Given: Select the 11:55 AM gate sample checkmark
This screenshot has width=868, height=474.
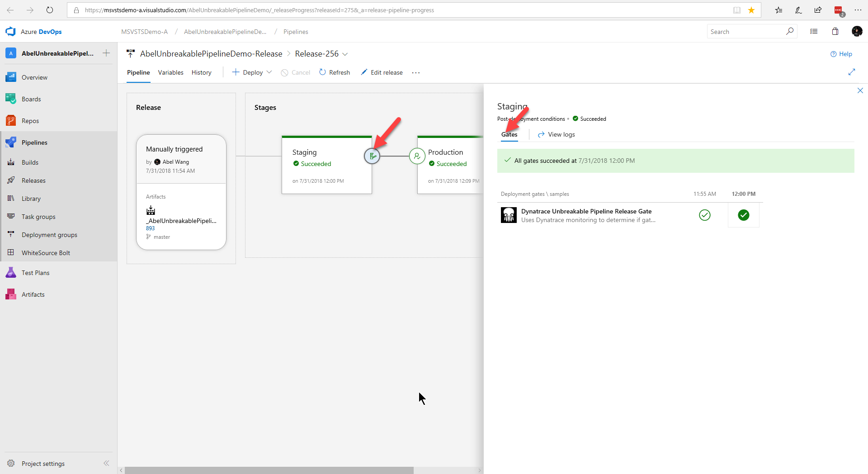Looking at the screenshot, I should (x=705, y=215).
